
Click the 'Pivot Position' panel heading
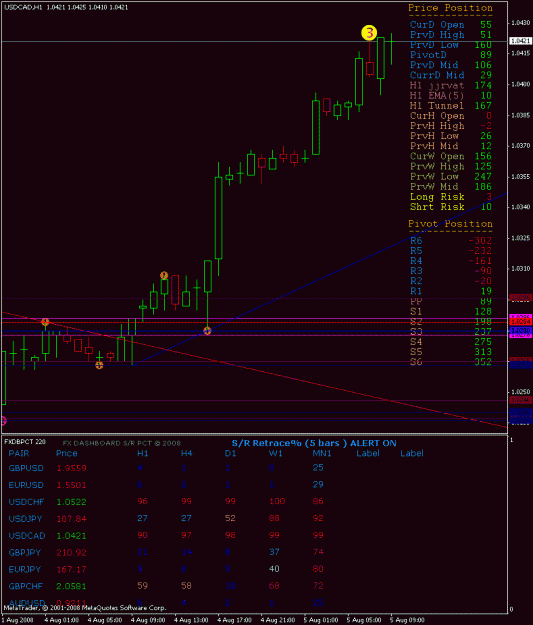click(450, 224)
